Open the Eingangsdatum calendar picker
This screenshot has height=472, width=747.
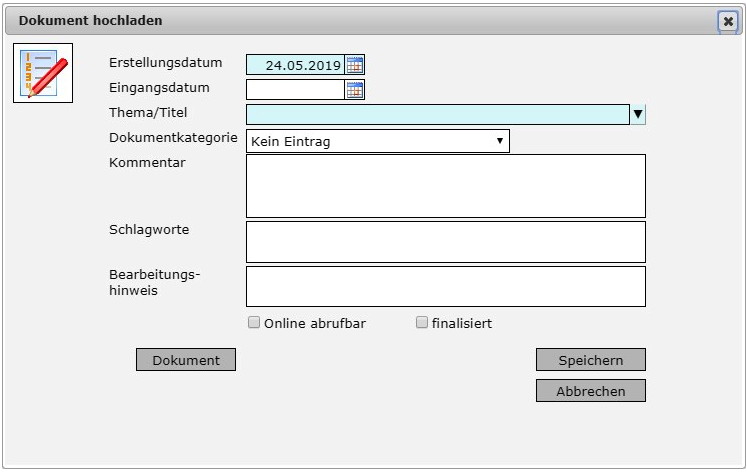(x=355, y=90)
